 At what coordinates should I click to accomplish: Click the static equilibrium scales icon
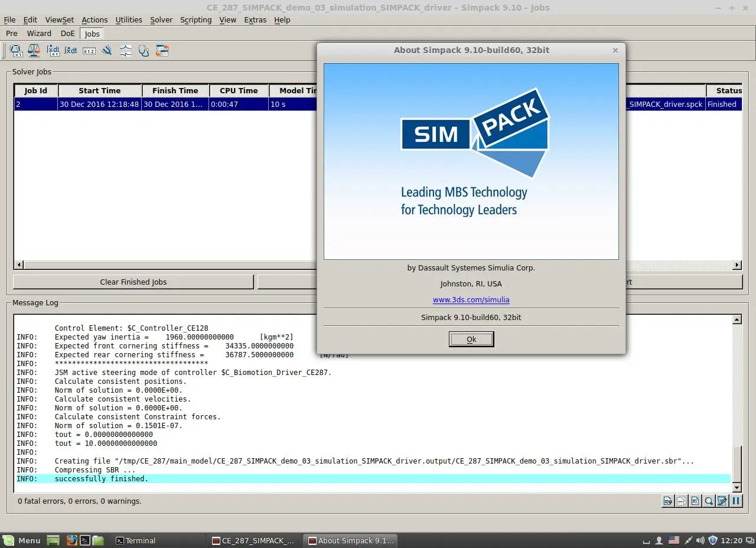tap(34, 51)
